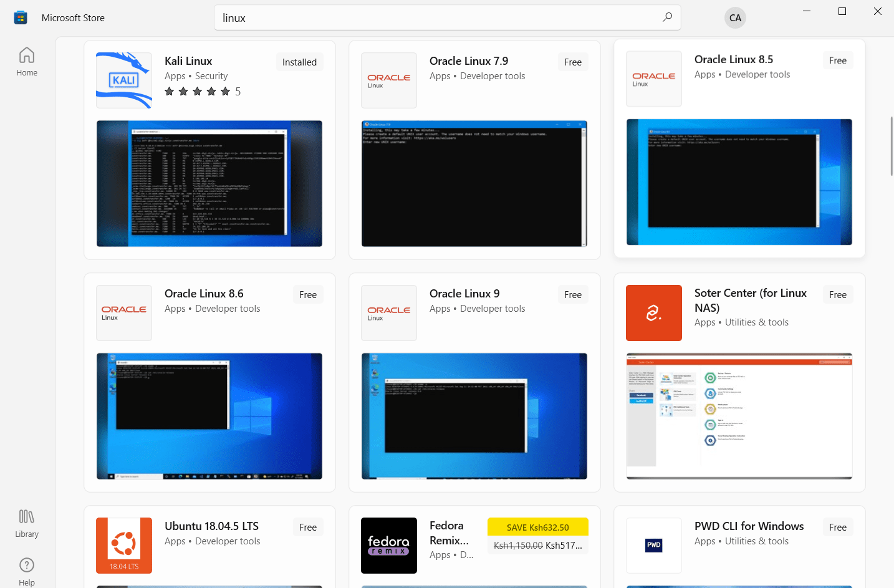Go to the Home tab in sidebar
894x588 pixels.
coord(27,62)
